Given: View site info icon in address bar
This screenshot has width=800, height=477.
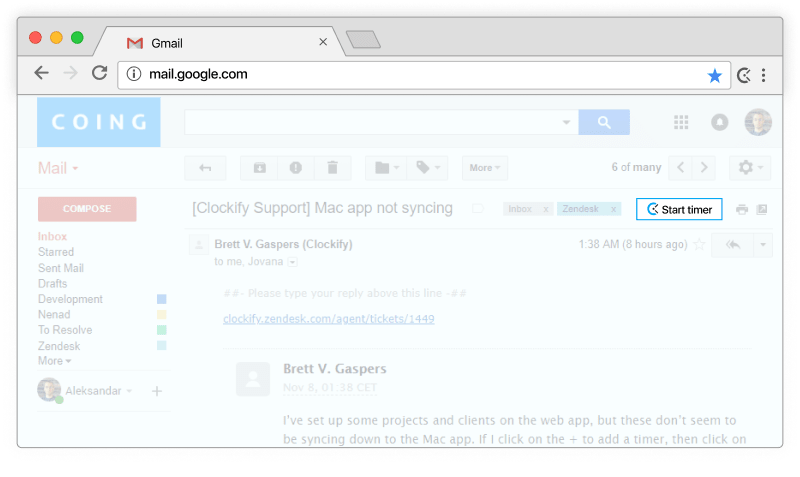Looking at the screenshot, I should (134, 74).
